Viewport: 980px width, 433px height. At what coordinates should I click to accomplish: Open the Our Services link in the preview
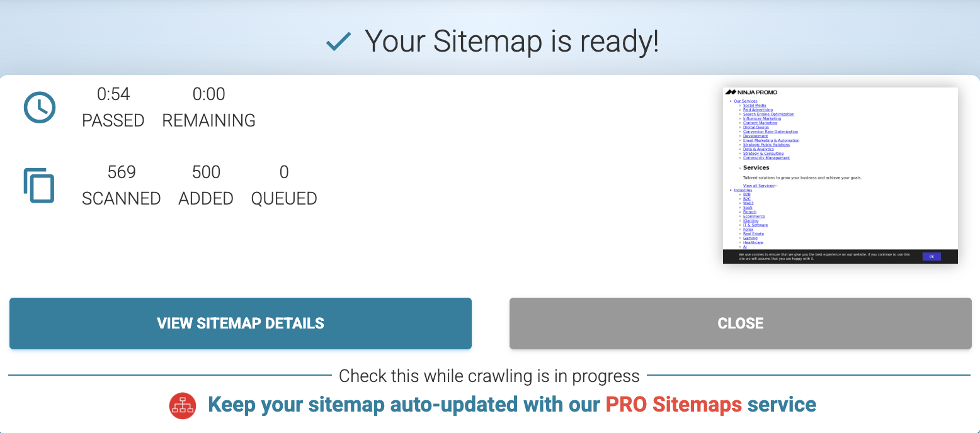point(746,101)
